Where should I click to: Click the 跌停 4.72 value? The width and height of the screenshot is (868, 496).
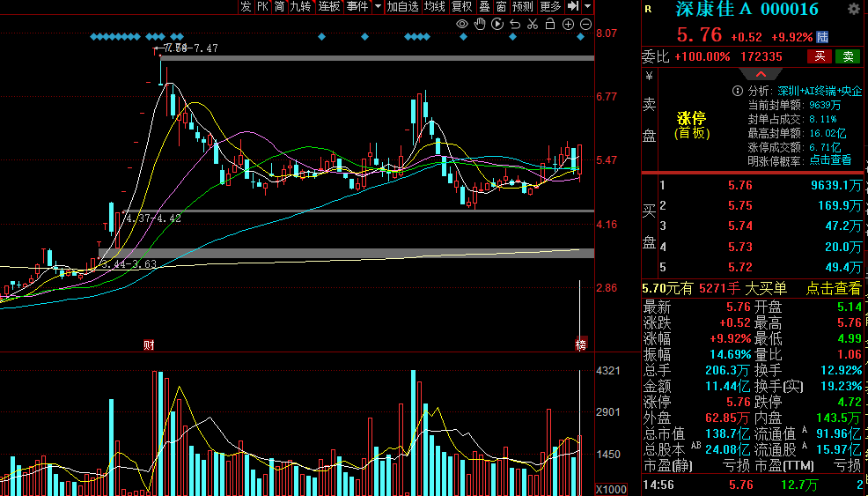pyautogui.click(x=850, y=402)
